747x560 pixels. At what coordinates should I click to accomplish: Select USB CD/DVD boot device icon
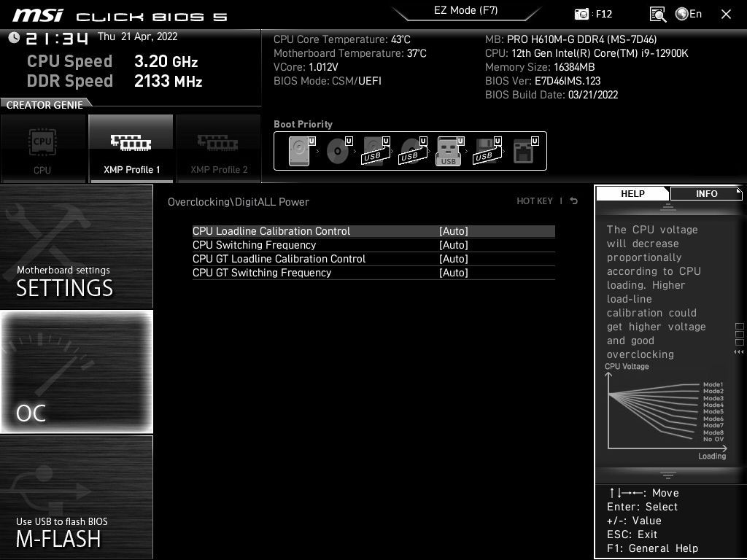(414, 151)
